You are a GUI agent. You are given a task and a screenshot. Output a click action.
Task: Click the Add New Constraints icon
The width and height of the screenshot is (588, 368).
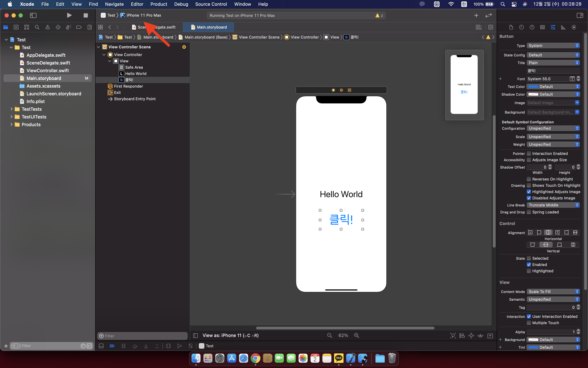471,336
